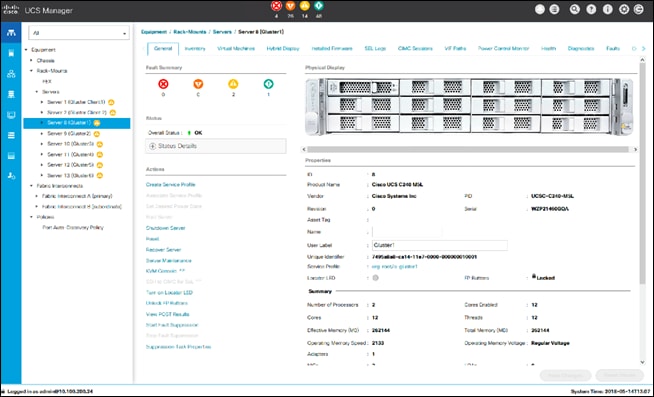Open the help question mark icon
Viewport: 654px width, 397px height.
coord(591,9)
